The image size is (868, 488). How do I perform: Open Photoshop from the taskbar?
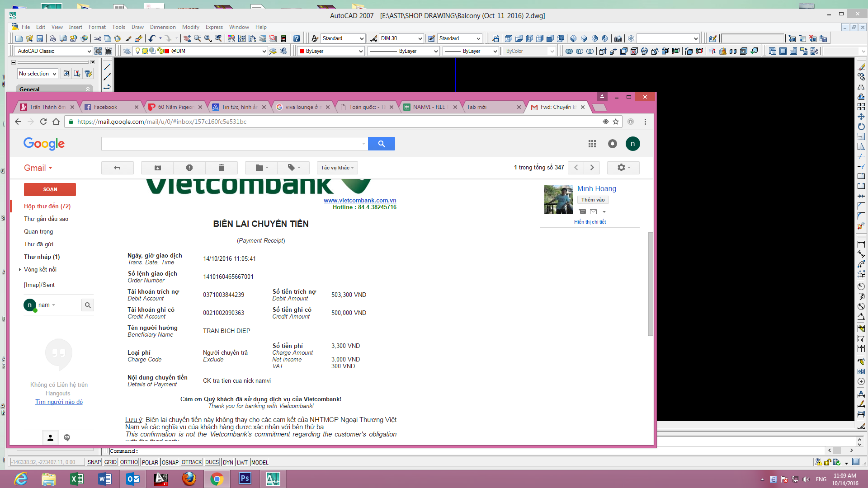tap(245, 479)
